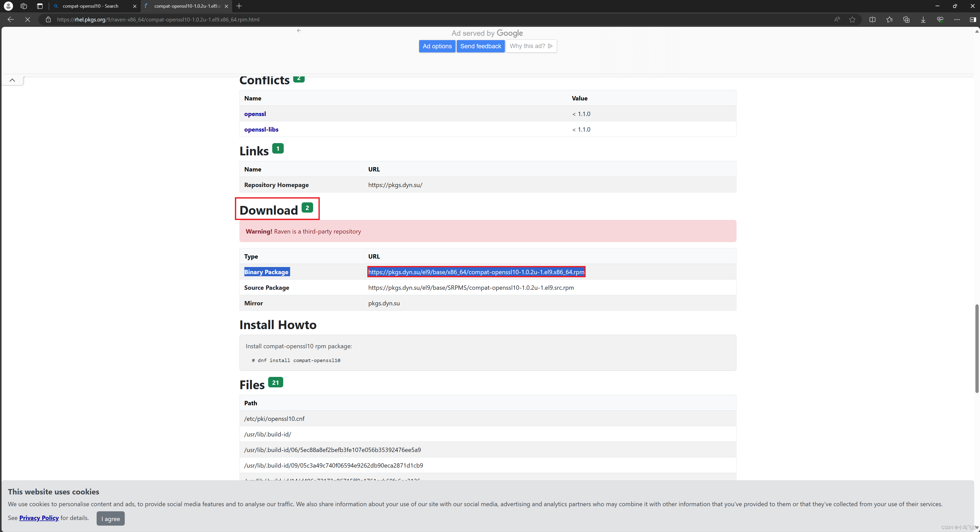Open the Favorites list
Image resolution: width=980 pixels, height=532 pixels.
[890, 19]
